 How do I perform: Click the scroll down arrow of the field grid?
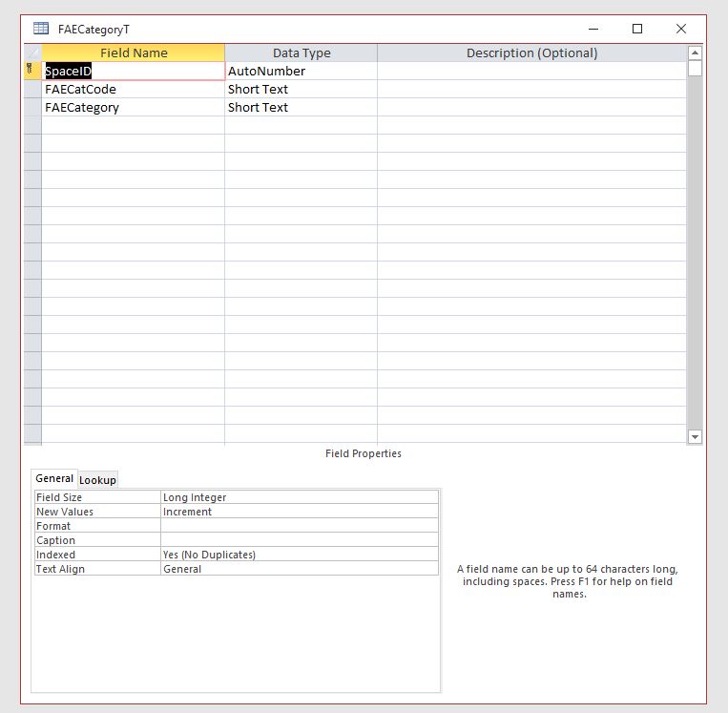click(695, 436)
